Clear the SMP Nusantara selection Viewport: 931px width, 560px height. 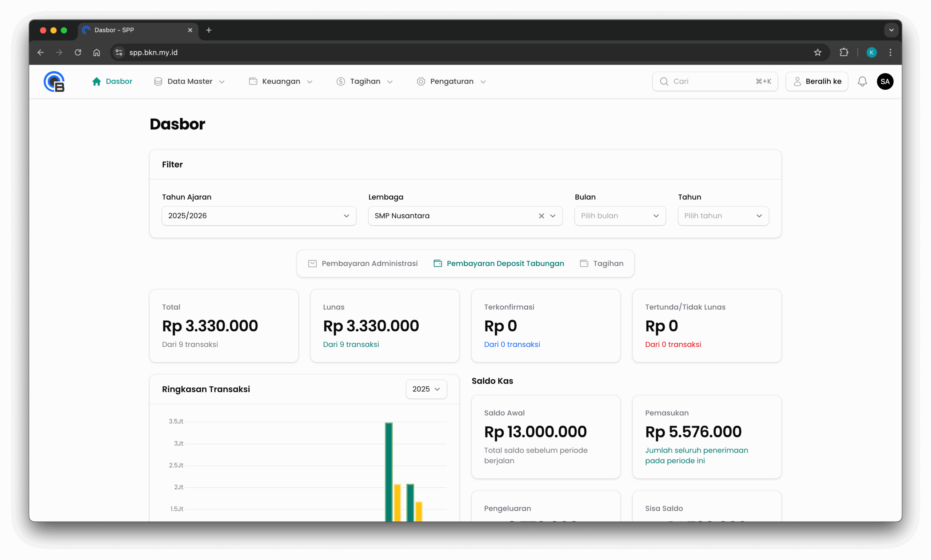coord(541,216)
